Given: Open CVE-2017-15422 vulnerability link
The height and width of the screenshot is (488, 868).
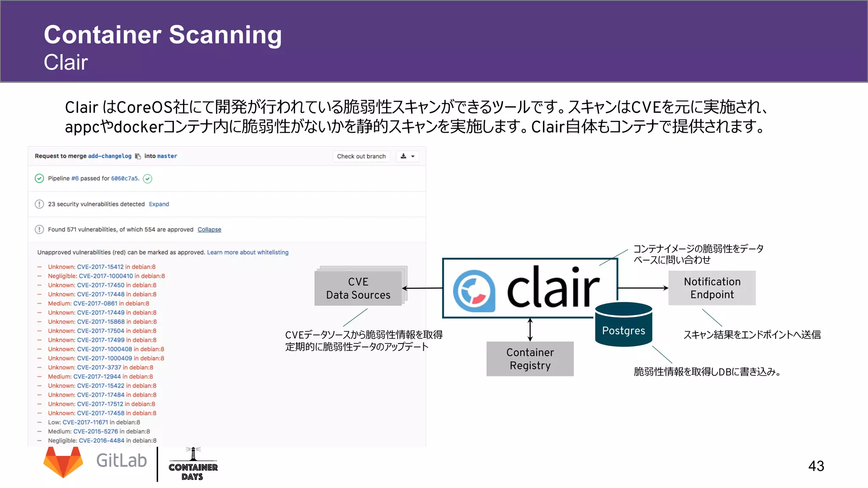Looking at the screenshot, I should pos(101,386).
